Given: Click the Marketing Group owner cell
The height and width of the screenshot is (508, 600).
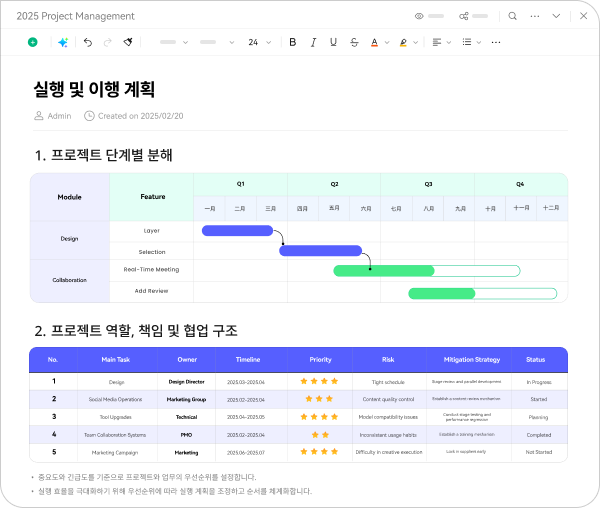Looking at the screenshot, I should click(x=186, y=399).
